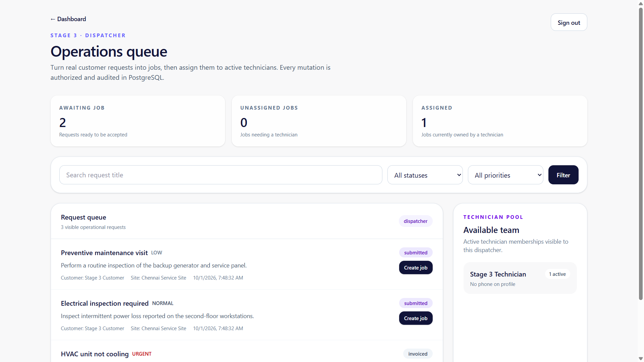The height and width of the screenshot is (362, 644).
Task: Focus the Search request title field
Action: point(221,175)
